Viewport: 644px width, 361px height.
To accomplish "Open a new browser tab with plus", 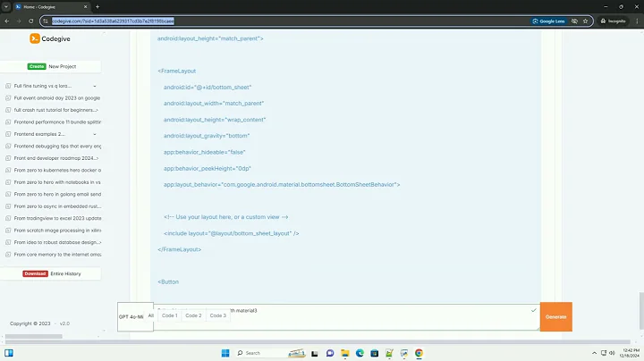I will (97, 7).
